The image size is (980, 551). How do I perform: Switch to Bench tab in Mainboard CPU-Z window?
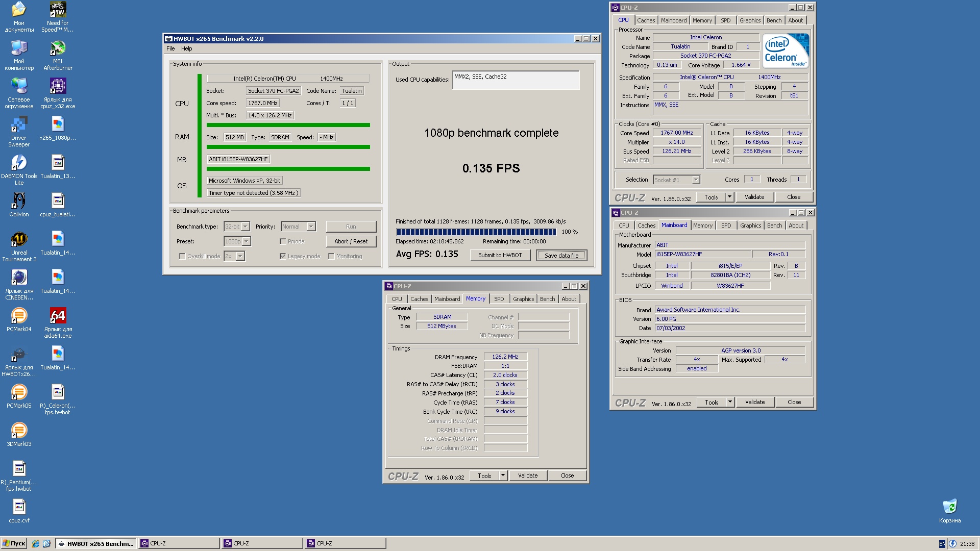click(774, 226)
